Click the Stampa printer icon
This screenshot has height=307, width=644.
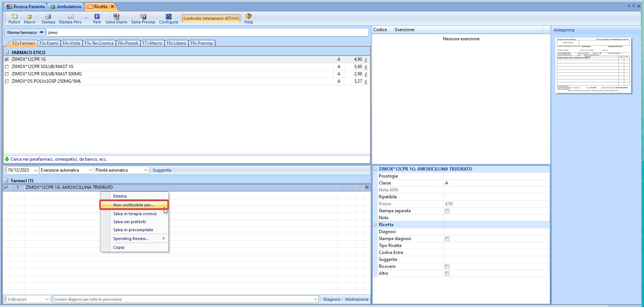pos(48,19)
